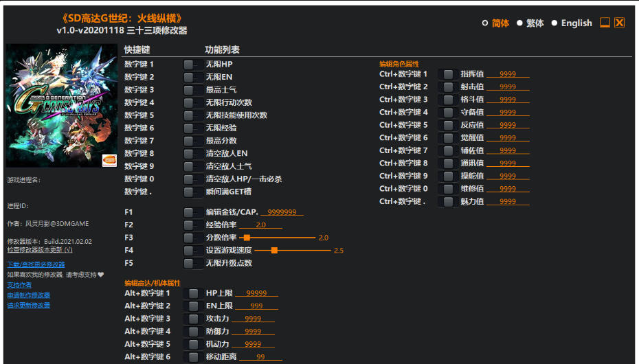
Task: Enable the 反应值 toggle
Action: 447,125
